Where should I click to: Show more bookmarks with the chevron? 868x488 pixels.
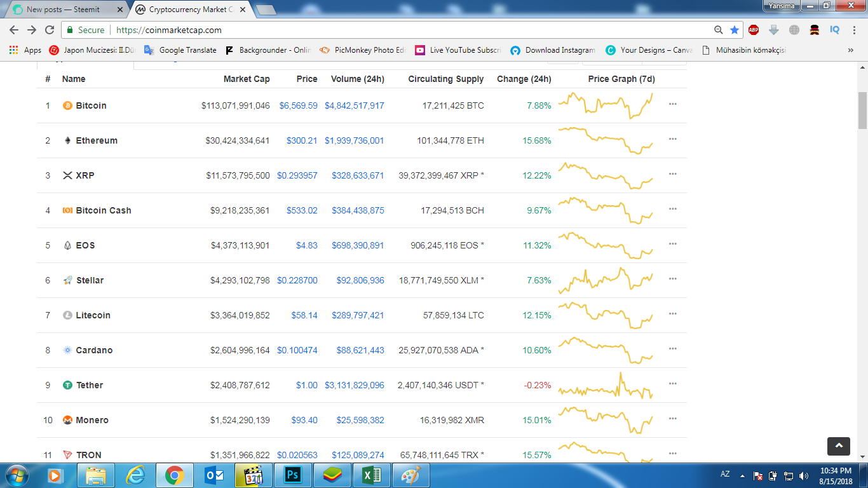(851, 50)
